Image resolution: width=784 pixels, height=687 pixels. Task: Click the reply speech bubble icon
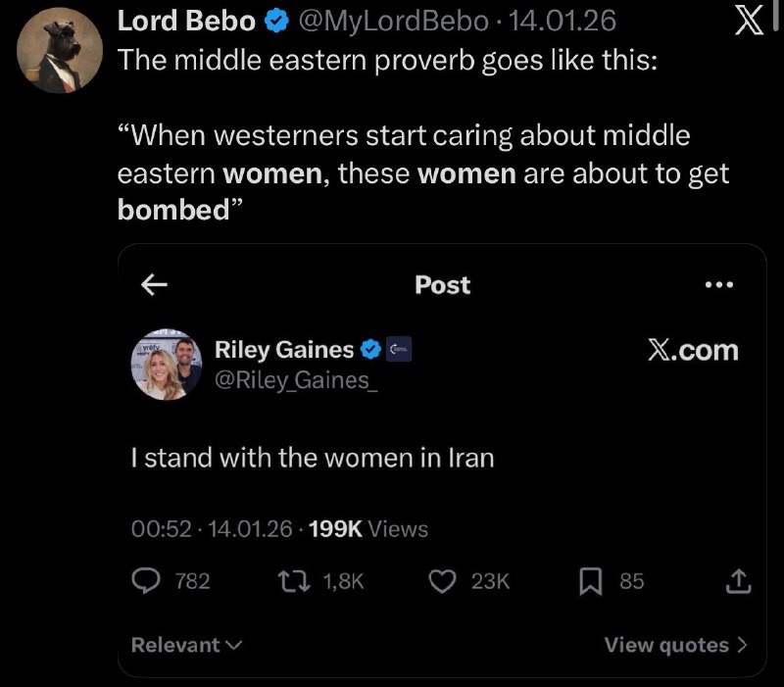pos(146,581)
